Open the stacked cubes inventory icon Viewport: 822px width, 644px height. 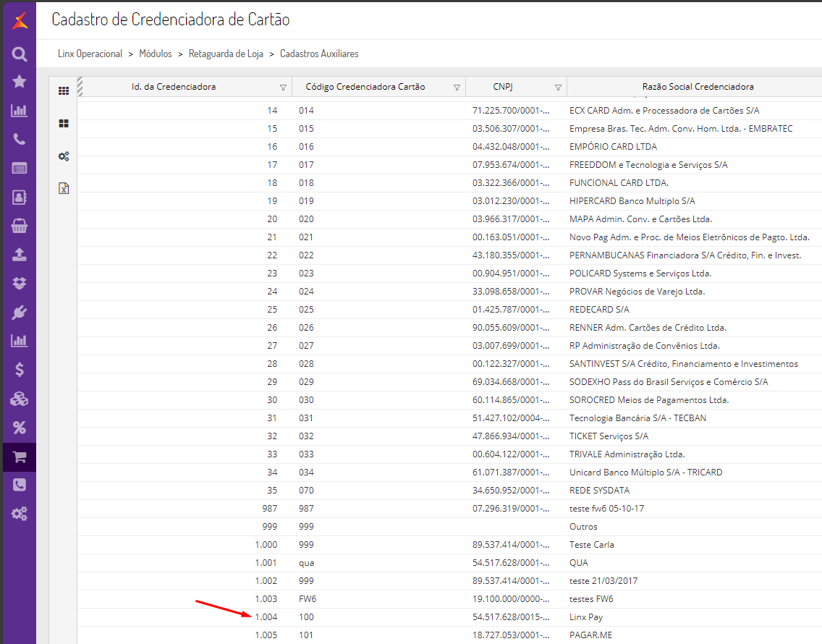point(20,399)
